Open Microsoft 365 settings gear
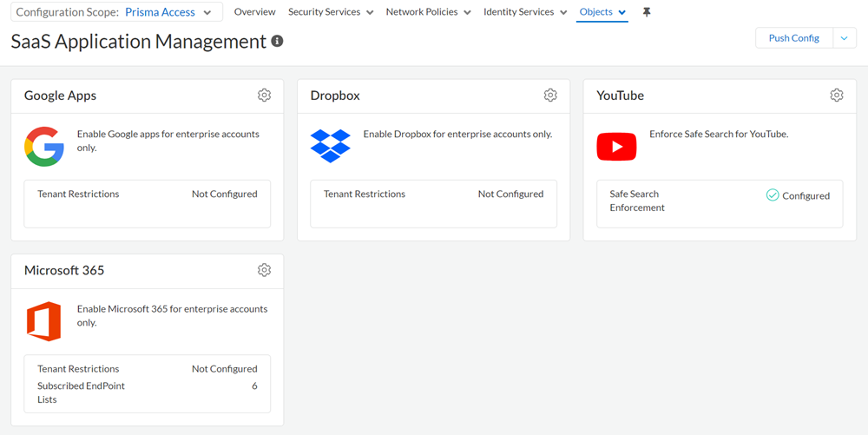Screen dimensions: 868x435 point(264,270)
